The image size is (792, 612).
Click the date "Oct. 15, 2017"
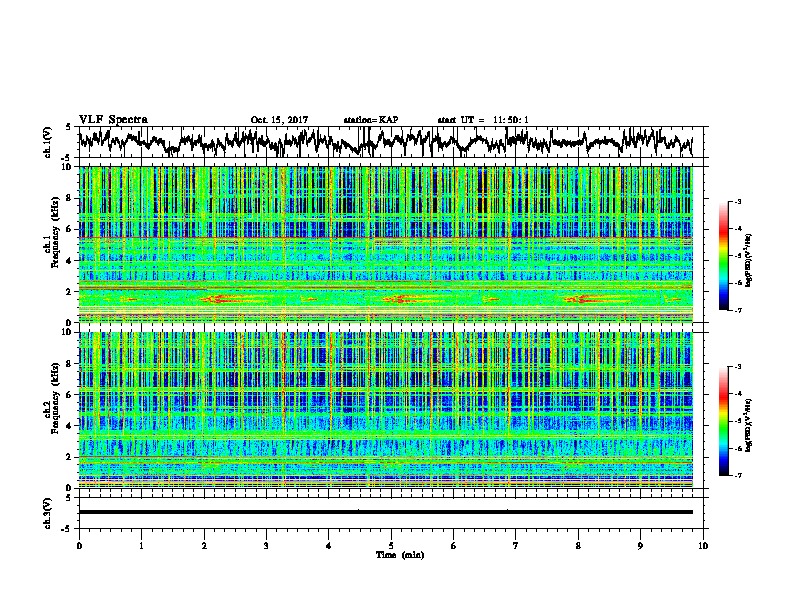279,120
